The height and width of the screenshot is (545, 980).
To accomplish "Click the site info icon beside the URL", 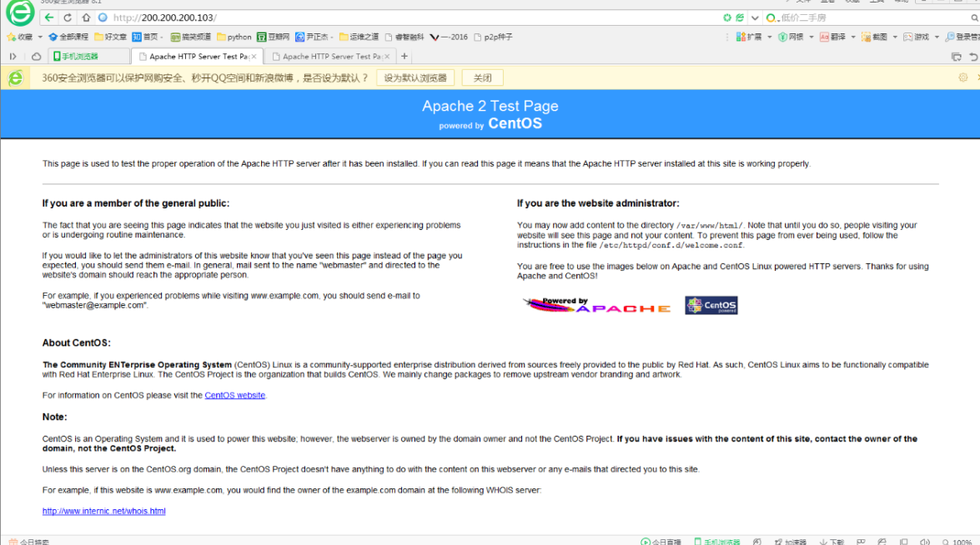I will (103, 17).
